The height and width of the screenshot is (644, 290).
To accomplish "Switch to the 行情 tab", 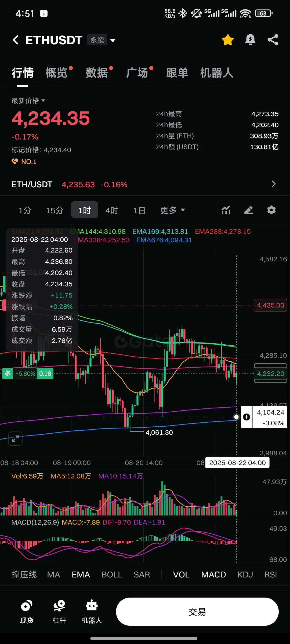I will point(23,73).
